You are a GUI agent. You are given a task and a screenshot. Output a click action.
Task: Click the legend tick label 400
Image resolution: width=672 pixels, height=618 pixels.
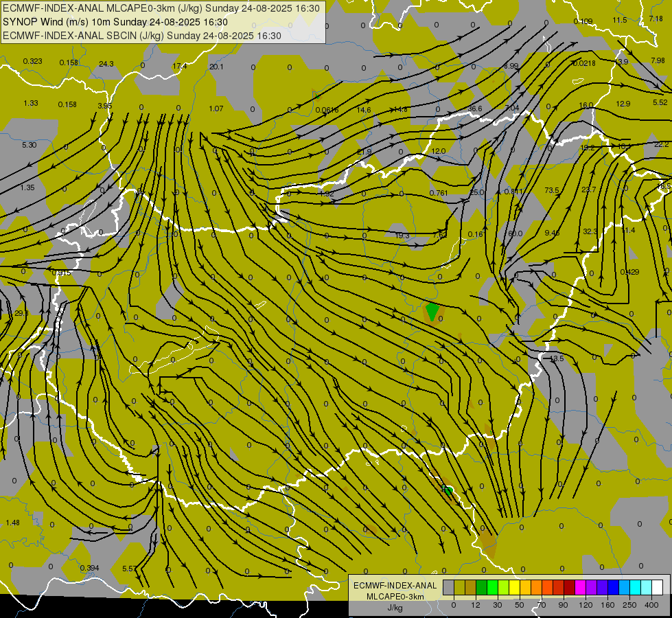coord(651,605)
